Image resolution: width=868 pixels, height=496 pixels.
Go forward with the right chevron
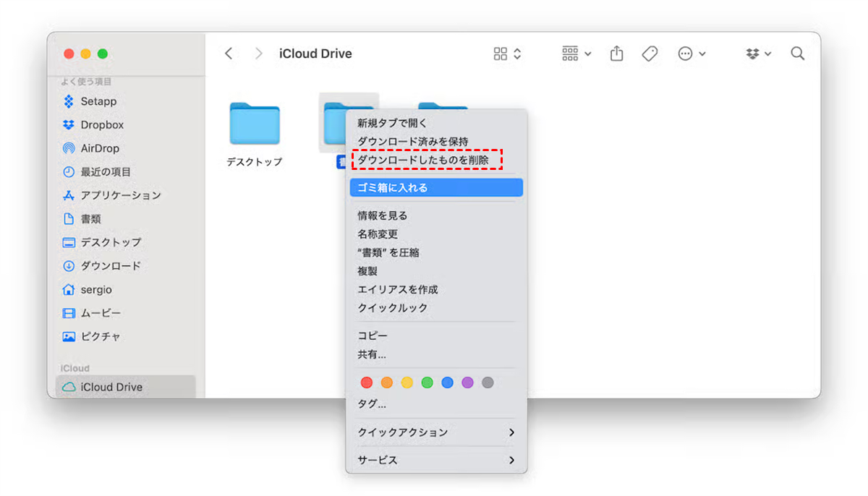[259, 54]
